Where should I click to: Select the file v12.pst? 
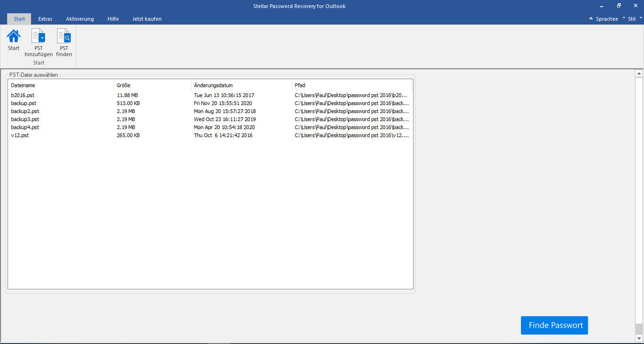(x=20, y=135)
